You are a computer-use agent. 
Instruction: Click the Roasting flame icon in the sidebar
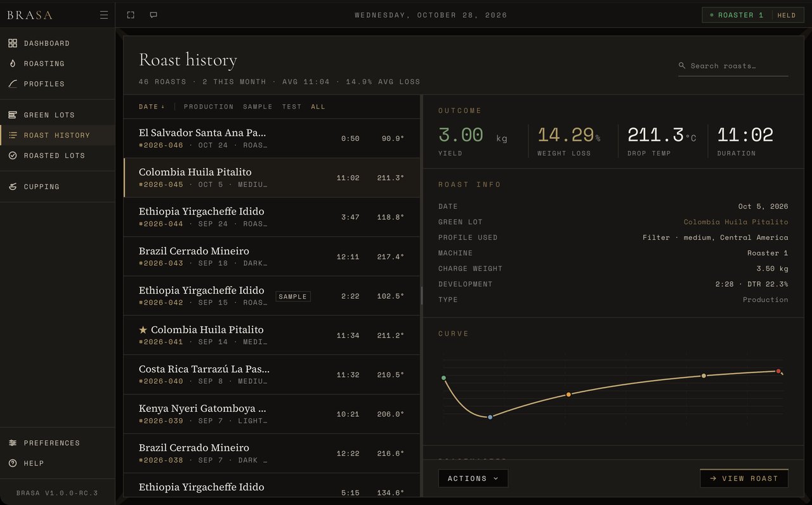pos(13,63)
